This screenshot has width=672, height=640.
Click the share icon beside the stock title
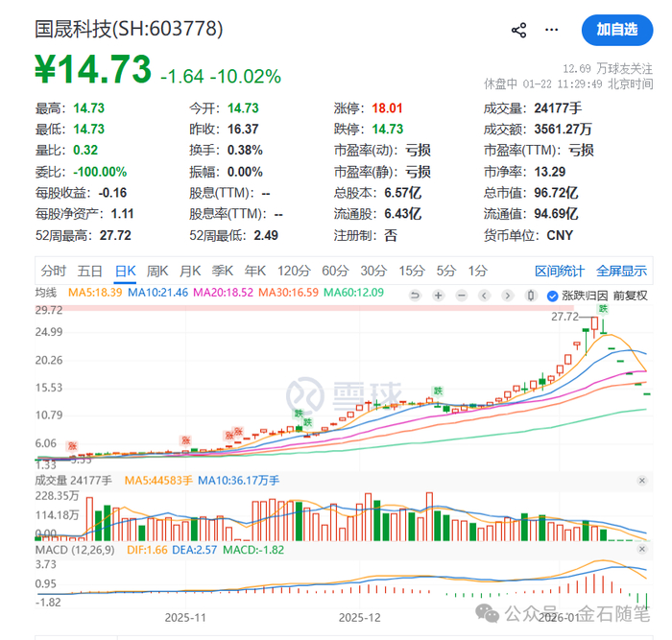(518, 30)
